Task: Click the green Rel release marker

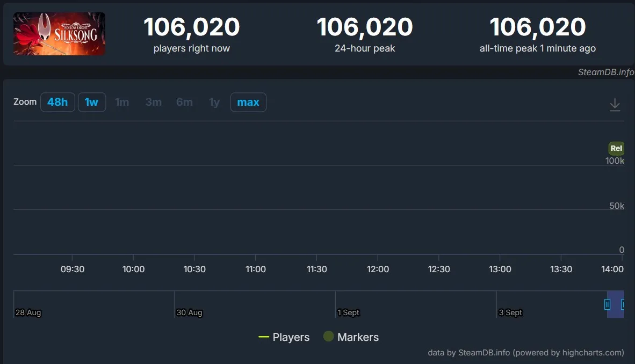Action: (x=616, y=148)
